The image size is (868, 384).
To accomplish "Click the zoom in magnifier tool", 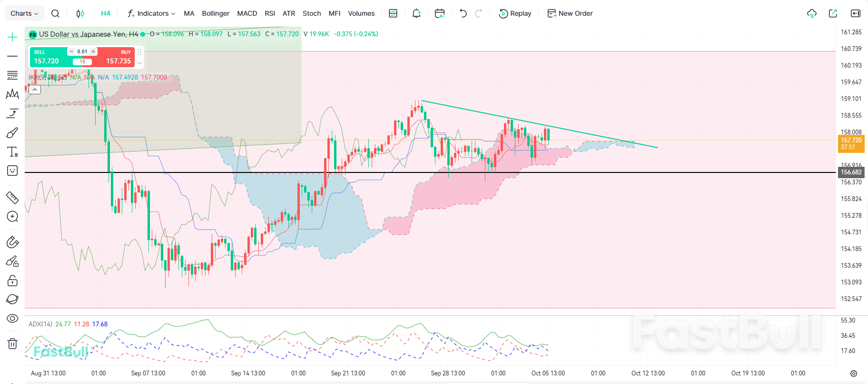I will (x=12, y=216).
